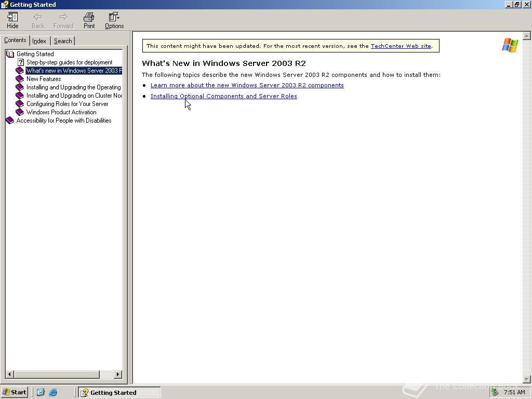The image size is (532, 399).
Task: Open the New Features topic
Action: 44,79
